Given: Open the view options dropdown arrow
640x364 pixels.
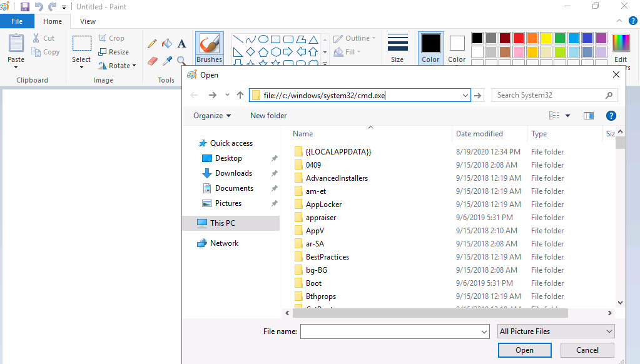Looking at the screenshot, I should point(567,116).
